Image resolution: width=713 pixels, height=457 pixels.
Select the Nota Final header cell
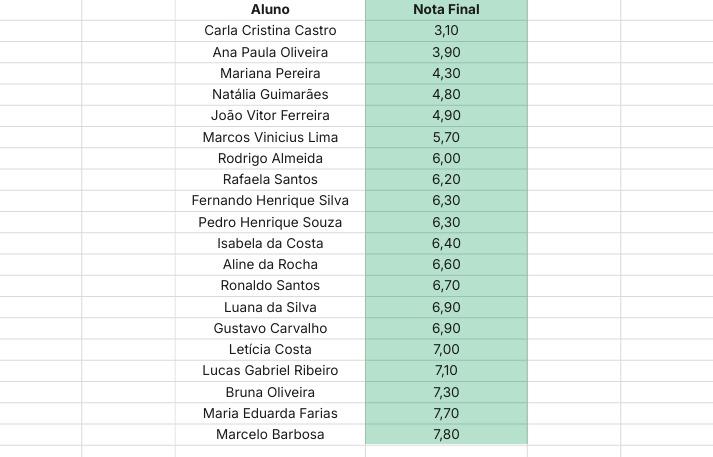tap(446, 10)
